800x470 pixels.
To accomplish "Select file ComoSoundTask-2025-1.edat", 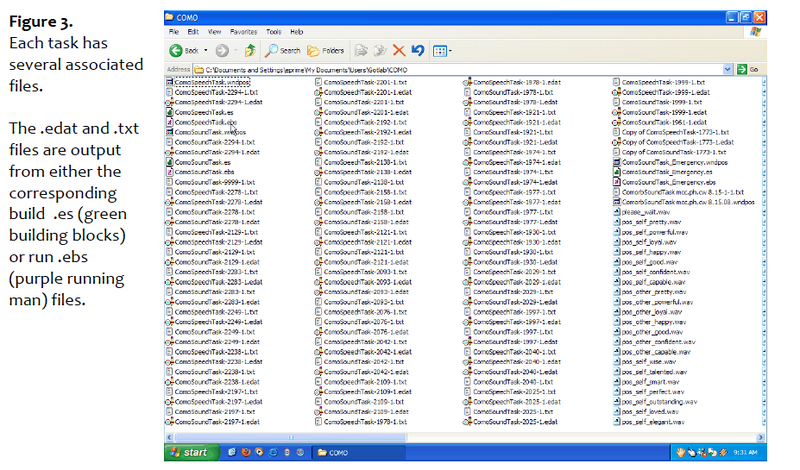I will (511, 422).
